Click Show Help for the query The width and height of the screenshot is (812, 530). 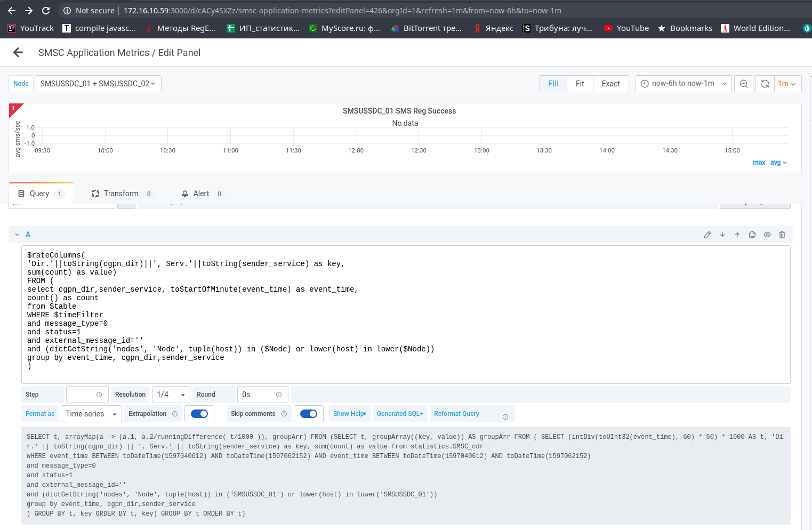coord(349,413)
